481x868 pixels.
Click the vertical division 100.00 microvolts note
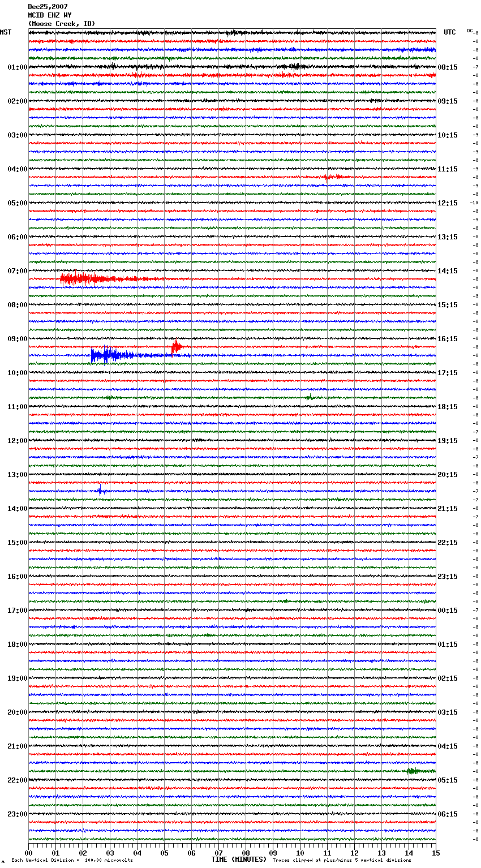pyautogui.click(x=72, y=861)
